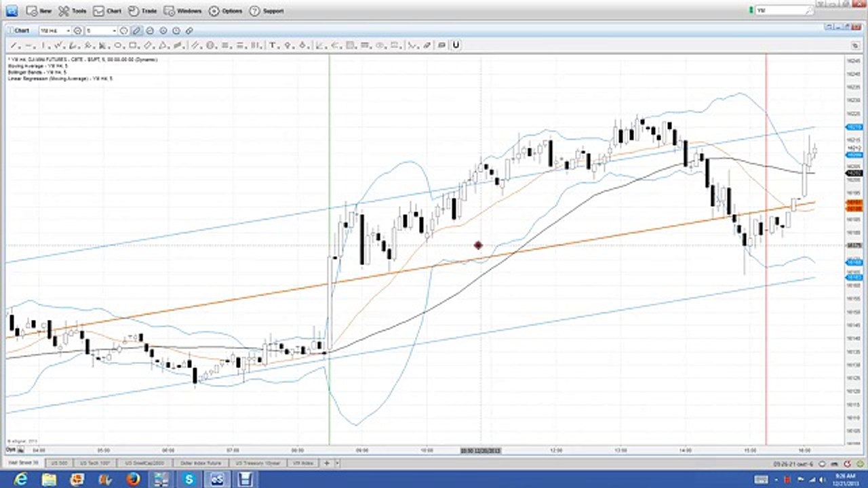Click the magnifier search icon beside YM

coord(810,11)
